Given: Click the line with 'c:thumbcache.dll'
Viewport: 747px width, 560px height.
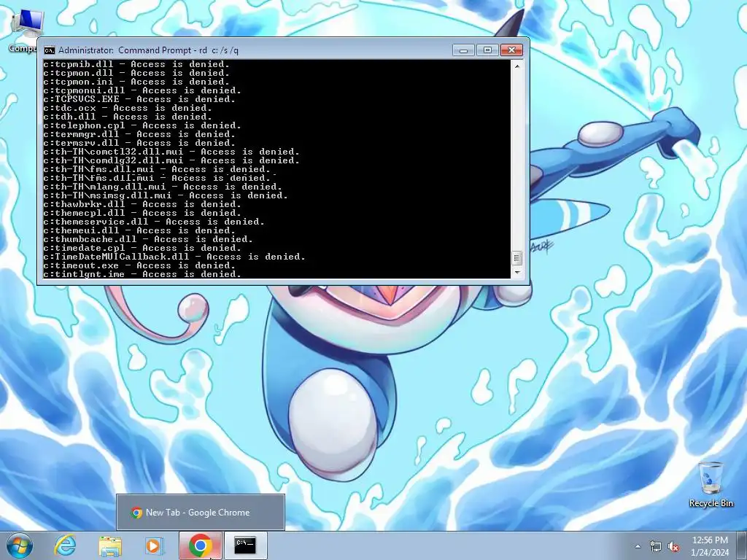Looking at the screenshot, I should point(148,239).
